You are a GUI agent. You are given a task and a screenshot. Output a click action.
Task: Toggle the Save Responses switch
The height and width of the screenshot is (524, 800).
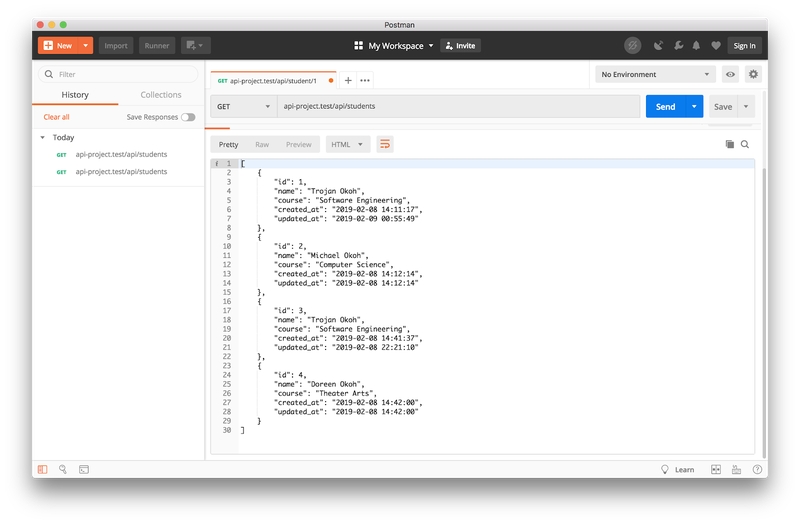click(188, 117)
